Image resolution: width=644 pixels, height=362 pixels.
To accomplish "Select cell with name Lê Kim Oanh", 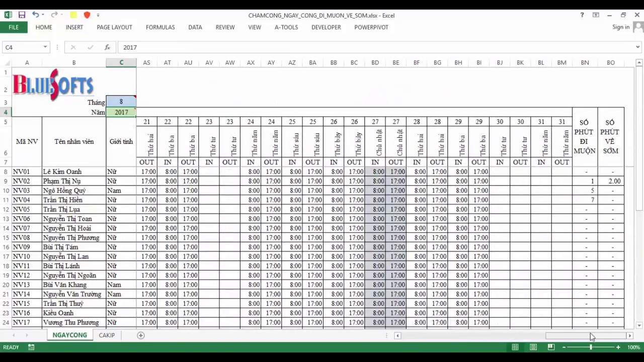I will coord(74,171).
